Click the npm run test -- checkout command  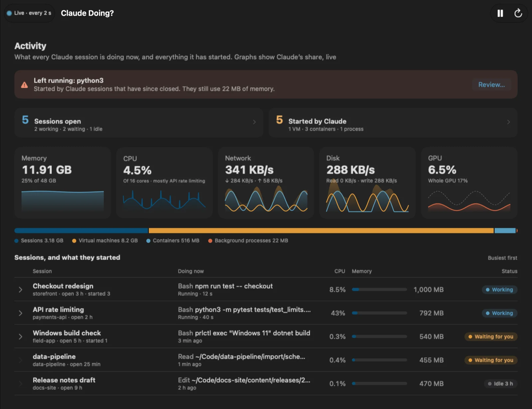(x=234, y=286)
